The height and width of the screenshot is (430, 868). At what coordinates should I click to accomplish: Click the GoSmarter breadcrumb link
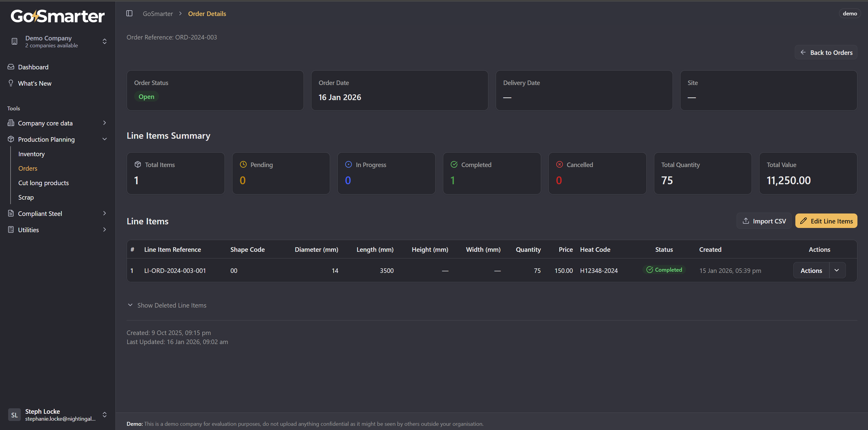point(158,14)
